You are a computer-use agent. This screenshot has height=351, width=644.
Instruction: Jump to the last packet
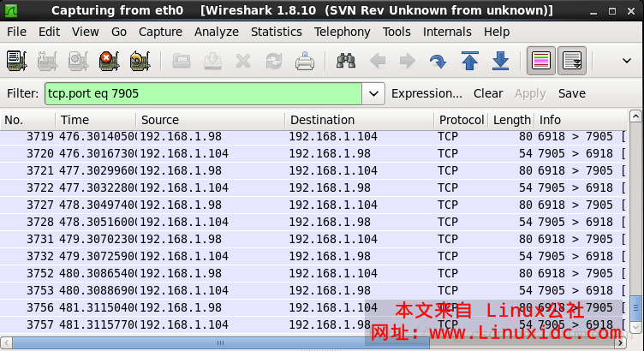[501, 61]
